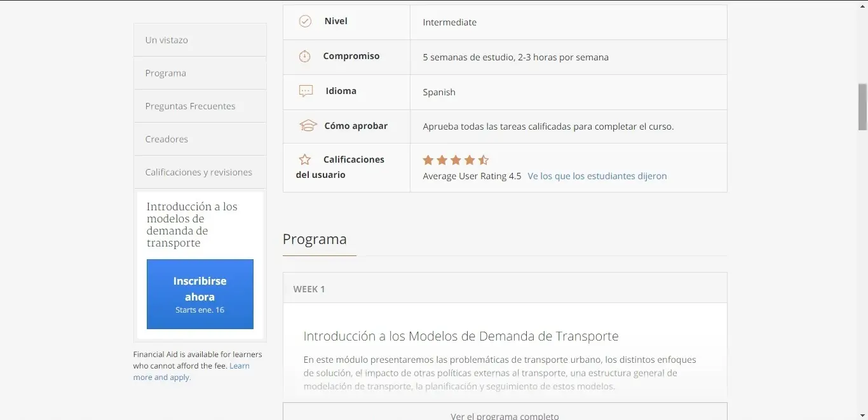This screenshot has height=420, width=868.
Task: Open Ve los que los estudiantes dijeron
Action: tap(597, 176)
